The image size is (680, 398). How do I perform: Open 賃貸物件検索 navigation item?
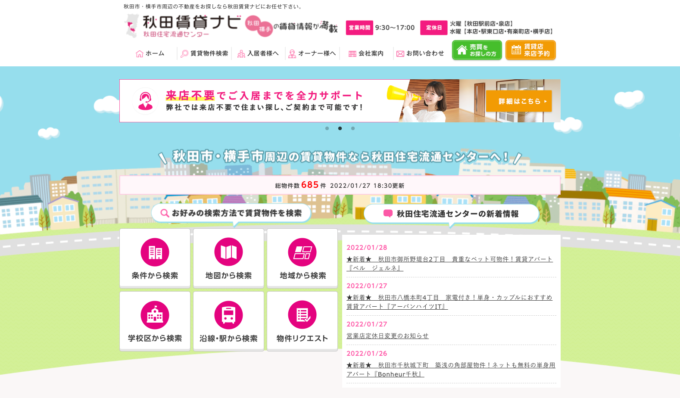[204, 53]
